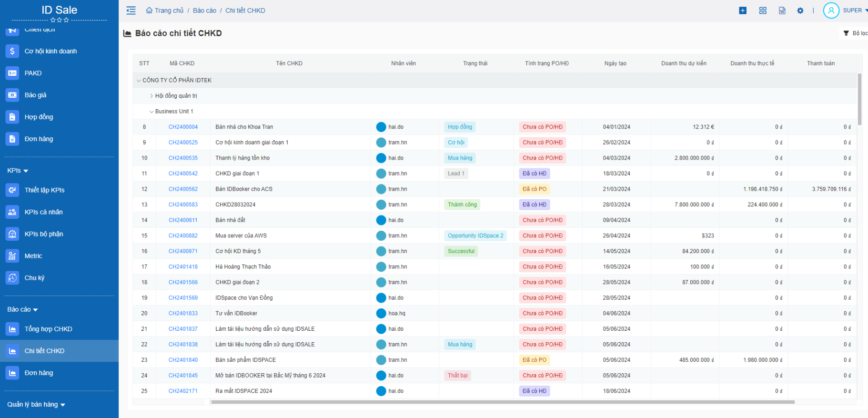The image size is (868, 418).
Task: Click the Hợp đồng document icon
Action: pos(12,117)
